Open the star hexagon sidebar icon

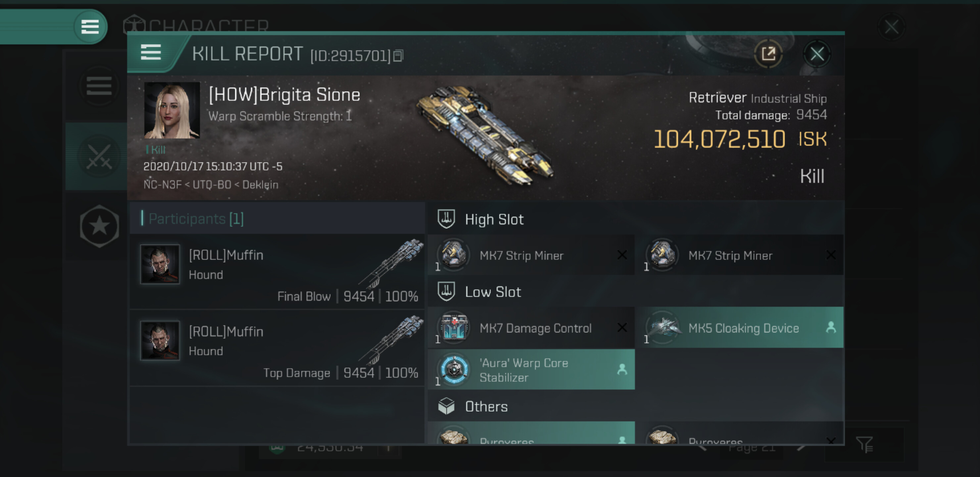(x=99, y=226)
